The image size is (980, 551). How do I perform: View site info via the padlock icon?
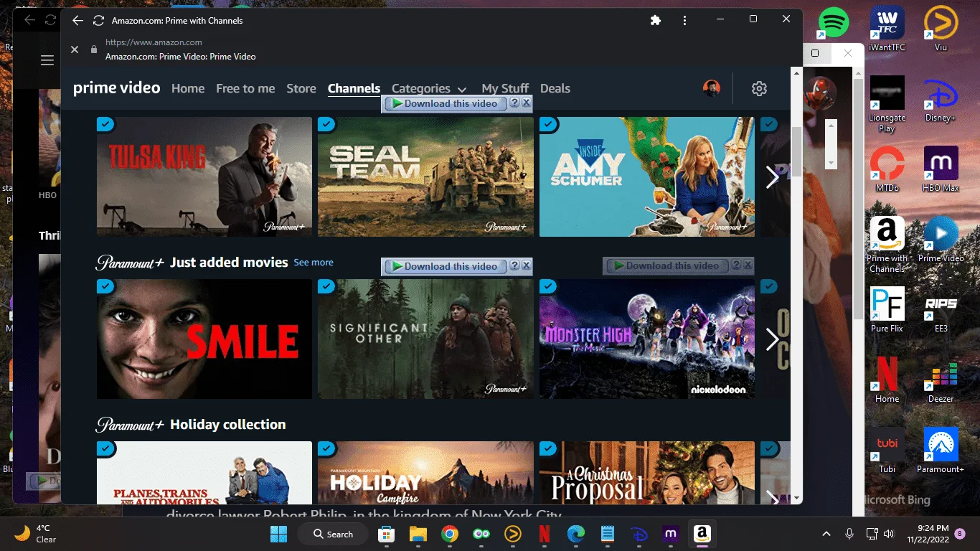click(93, 49)
